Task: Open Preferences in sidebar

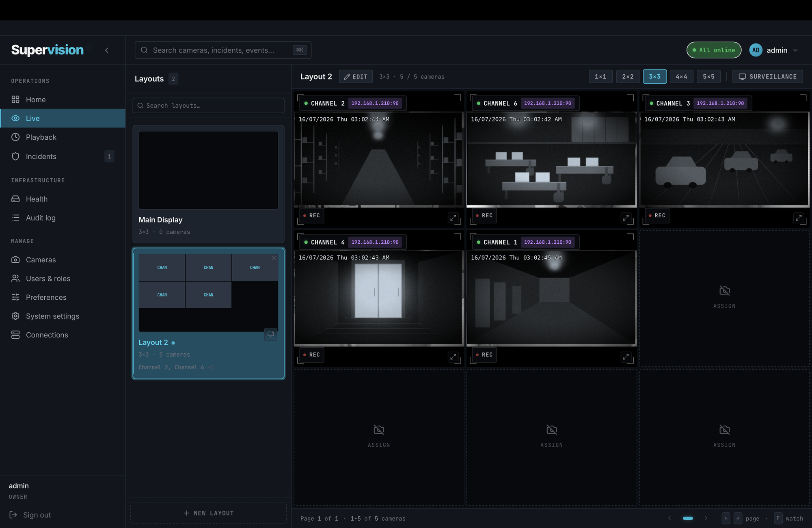Action: tap(63, 297)
